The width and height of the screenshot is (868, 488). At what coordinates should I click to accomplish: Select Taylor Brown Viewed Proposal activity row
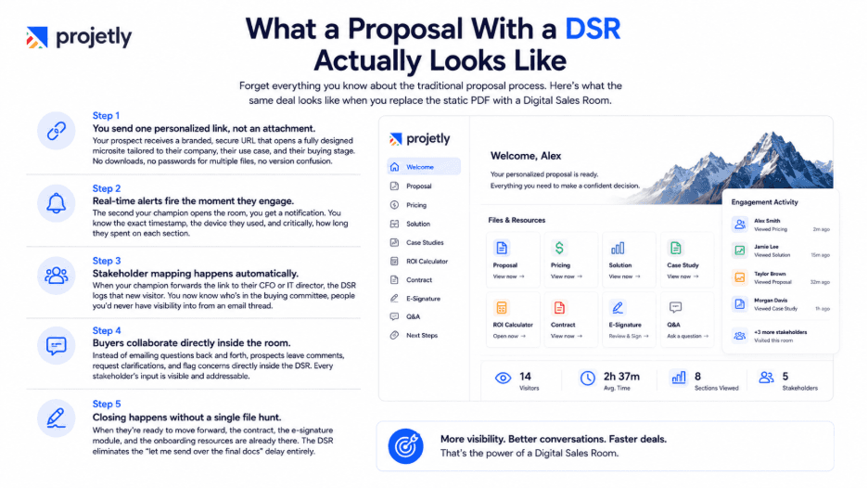(x=781, y=277)
